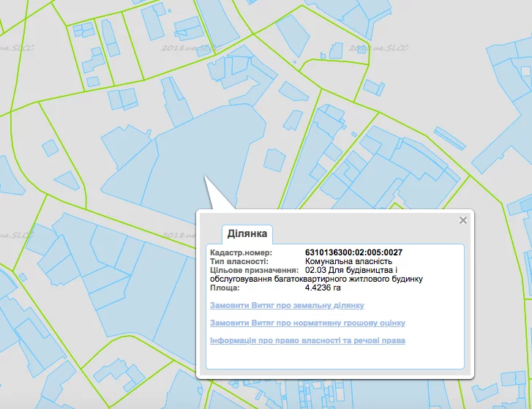The width and height of the screenshot is (532, 409).
Task: Select the Ділянка tab
Action: pyautogui.click(x=247, y=233)
